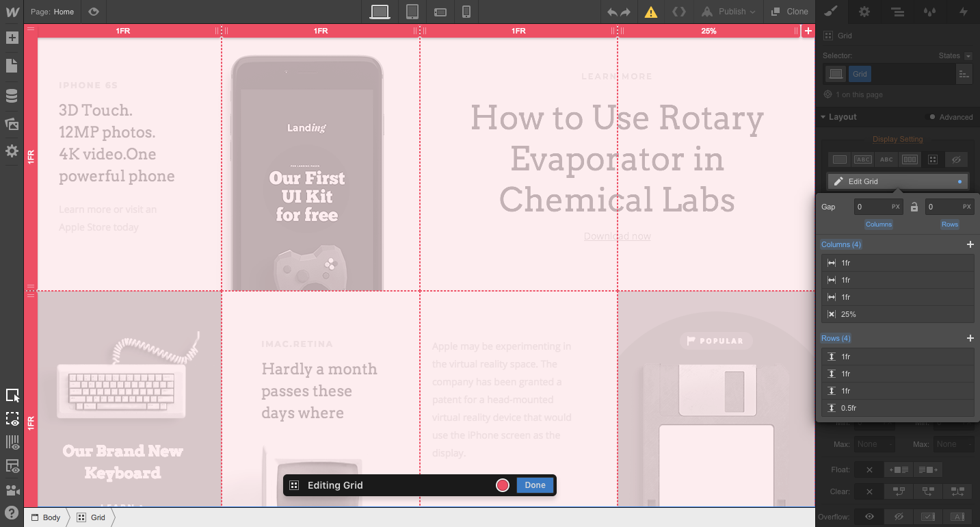
Task: Set display to none (hidden eye icon)
Action: click(956, 159)
